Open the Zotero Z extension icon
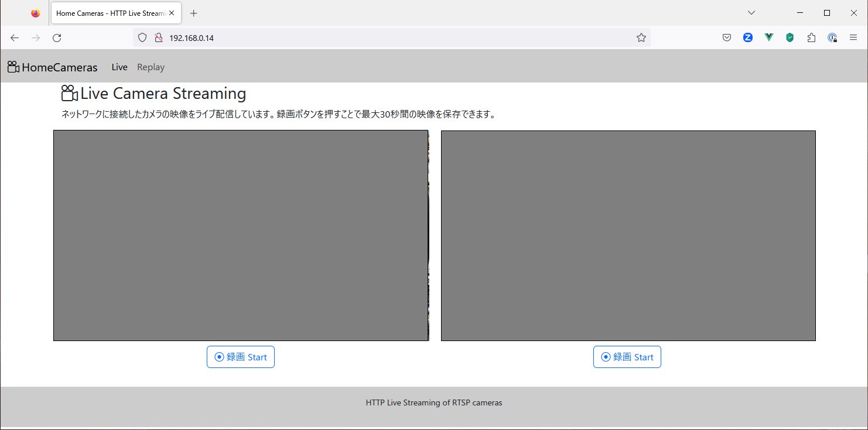 coord(747,37)
